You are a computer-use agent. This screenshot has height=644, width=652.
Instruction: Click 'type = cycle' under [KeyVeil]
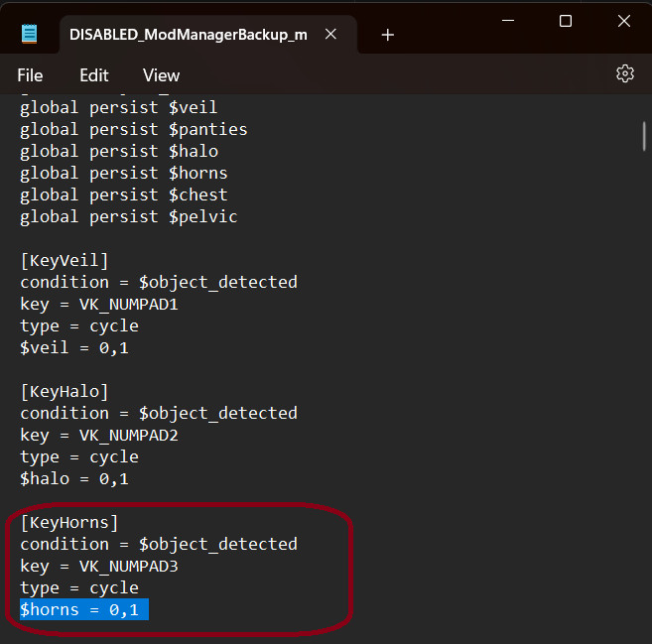[x=79, y=326]
